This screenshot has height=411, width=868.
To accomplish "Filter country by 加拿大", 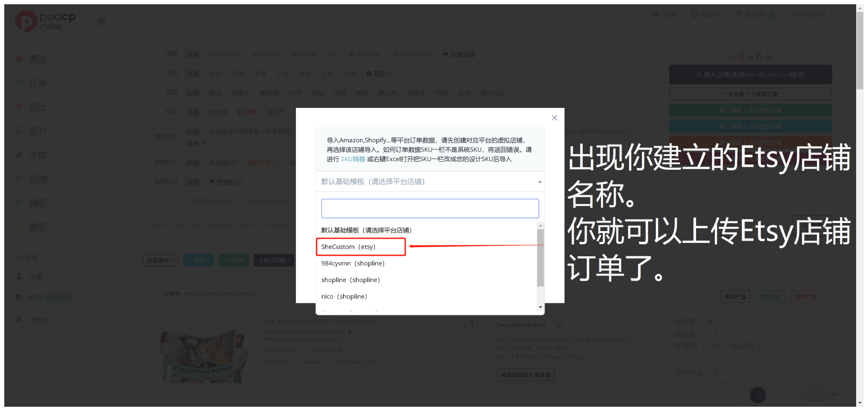I will 241,93.
